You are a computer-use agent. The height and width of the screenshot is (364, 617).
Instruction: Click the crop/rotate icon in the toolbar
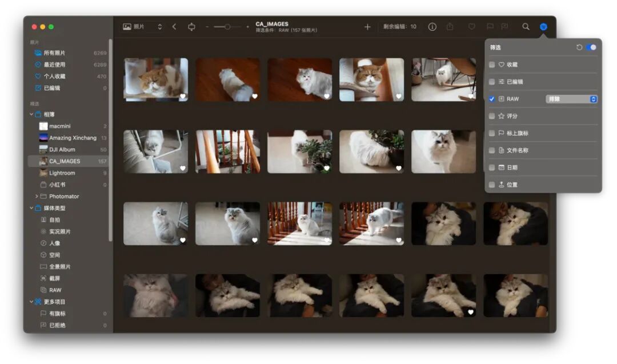(191, 27)
